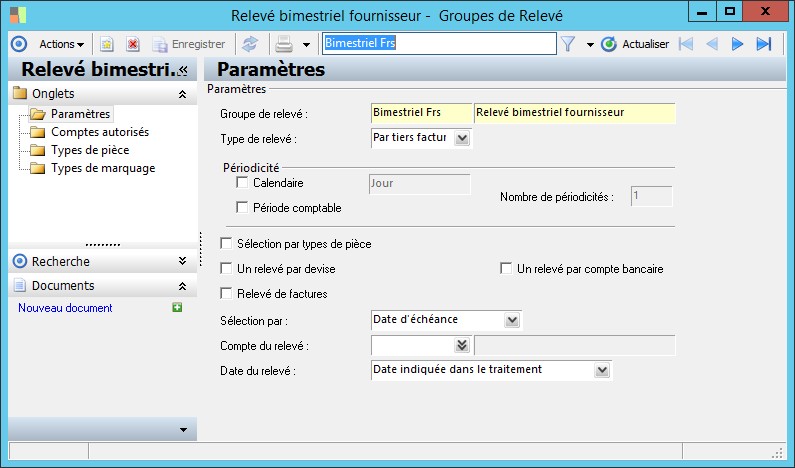Click the Nouveau document link
795x468 pixels.
(x=65, y=308)
